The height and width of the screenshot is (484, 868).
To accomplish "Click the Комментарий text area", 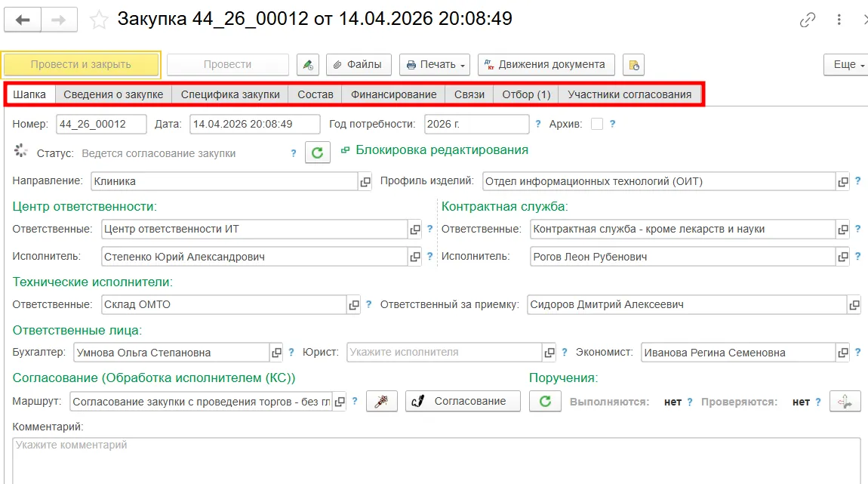I will tap(436, 461).
